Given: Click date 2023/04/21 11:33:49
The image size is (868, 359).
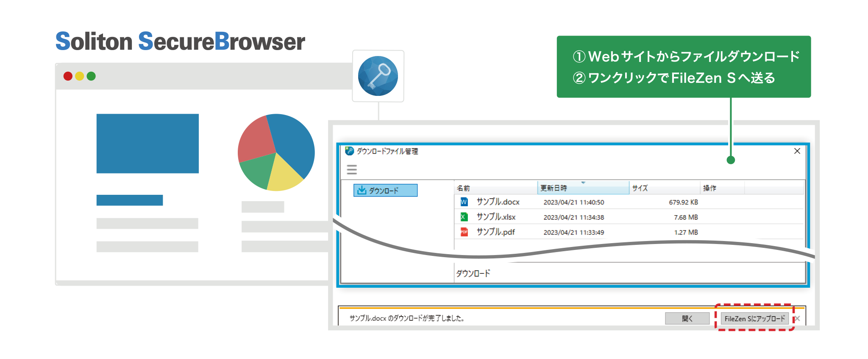Looking at the screenshot, I should (574, 233).
